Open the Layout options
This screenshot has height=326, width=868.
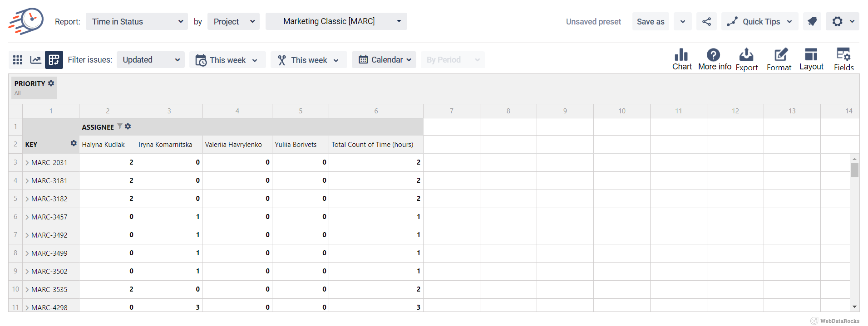coord(811,59)
